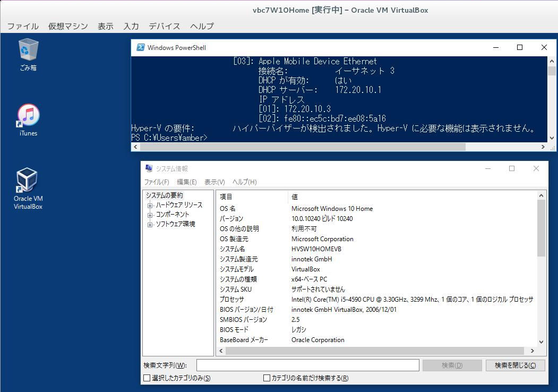
Task: Click the システム情報 window title icon
Action: click(149, 168)
